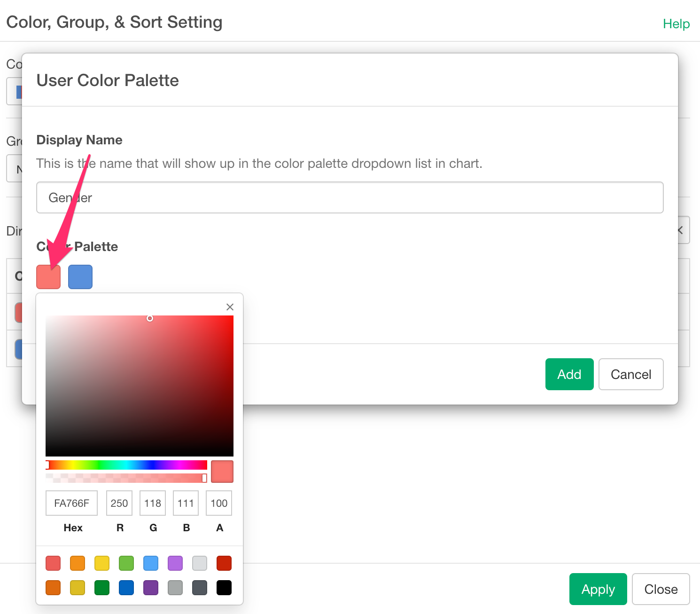Click the blue palette swatch
700x614 pixels.
click(80, 277)
